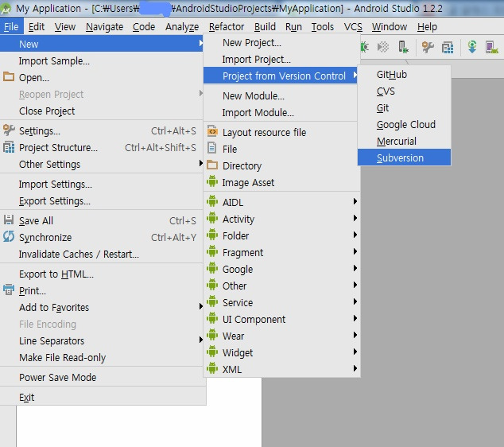
Task: Select Subversion from version control list
Action: pos(404,157)
